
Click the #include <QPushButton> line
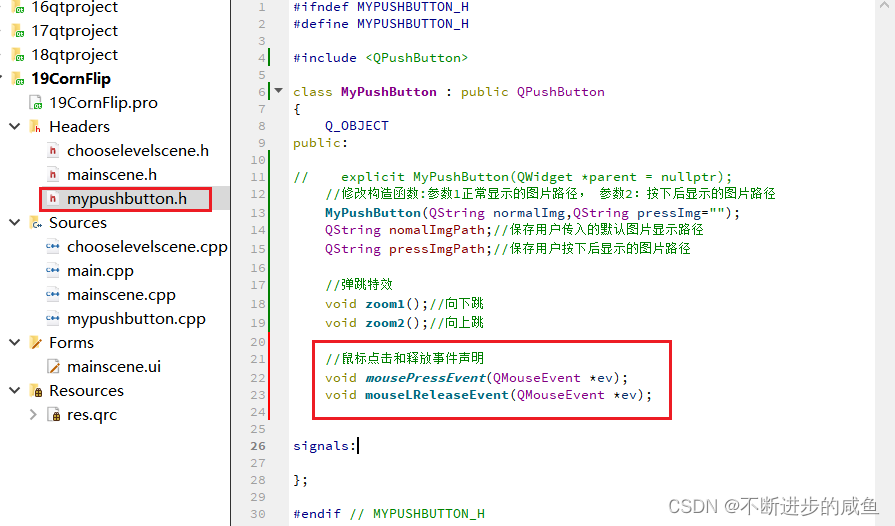(x=381, y=58)
